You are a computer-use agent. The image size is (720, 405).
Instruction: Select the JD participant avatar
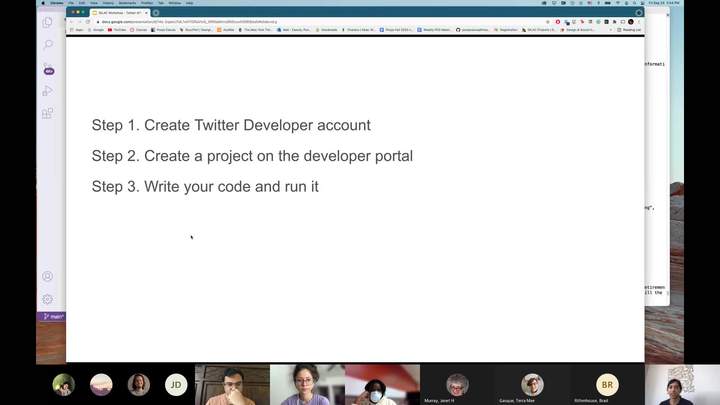[x=176, y=385]
